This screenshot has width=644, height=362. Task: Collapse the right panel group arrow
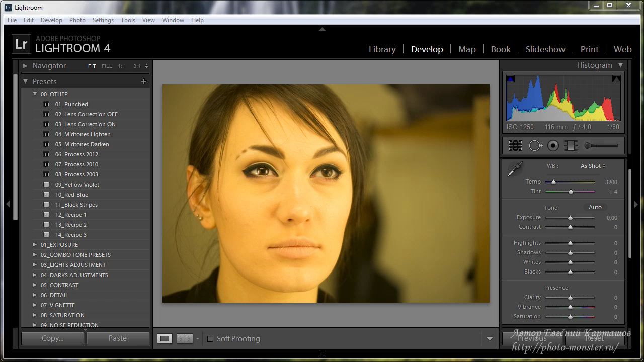pos(636,204)
